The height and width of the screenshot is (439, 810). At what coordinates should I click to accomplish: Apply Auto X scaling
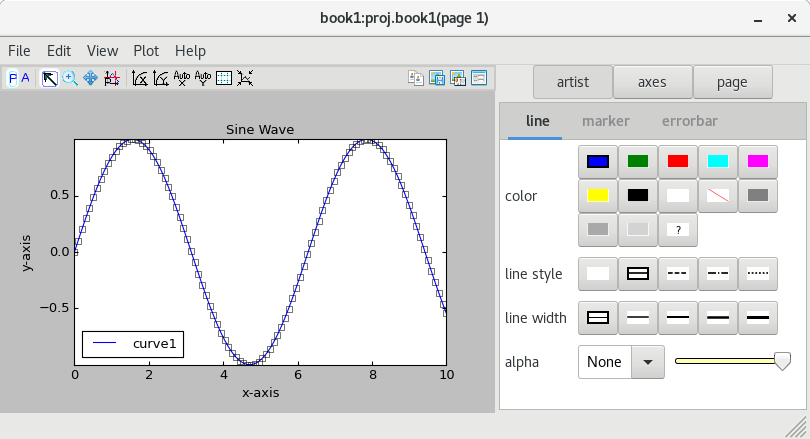pyautogui.click(x=182, y=79)
